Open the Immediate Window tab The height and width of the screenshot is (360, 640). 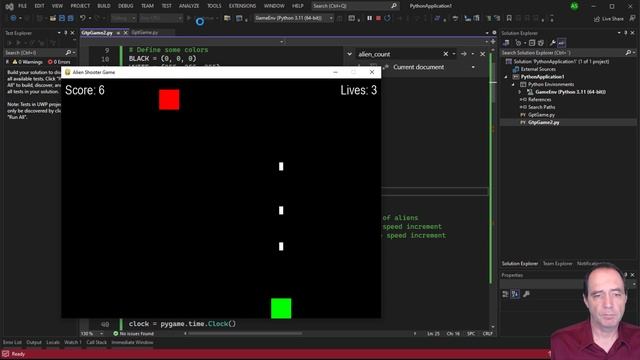point(132,342)
